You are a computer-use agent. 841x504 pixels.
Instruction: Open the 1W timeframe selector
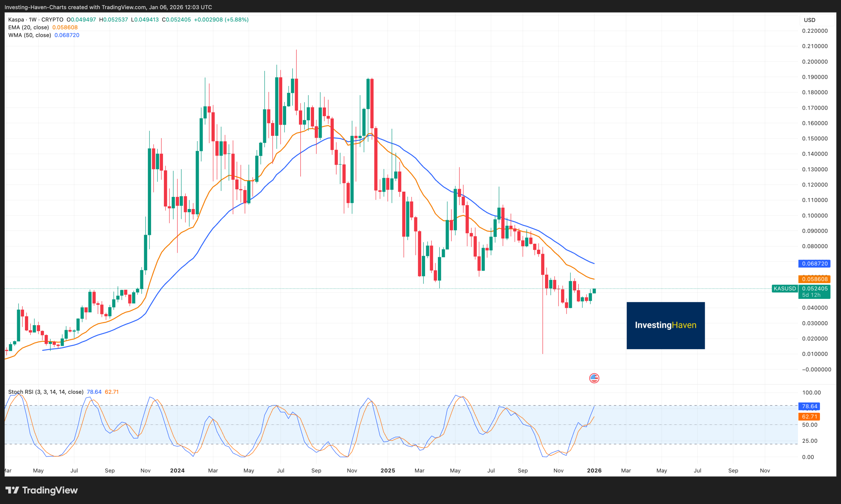[33, 19]
